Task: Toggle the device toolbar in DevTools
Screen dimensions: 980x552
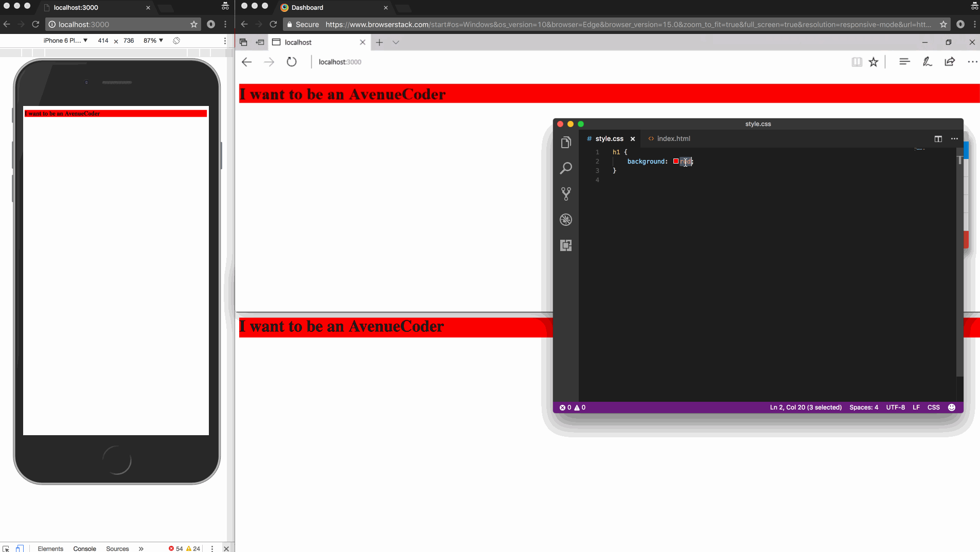Action: click(20, 548)
